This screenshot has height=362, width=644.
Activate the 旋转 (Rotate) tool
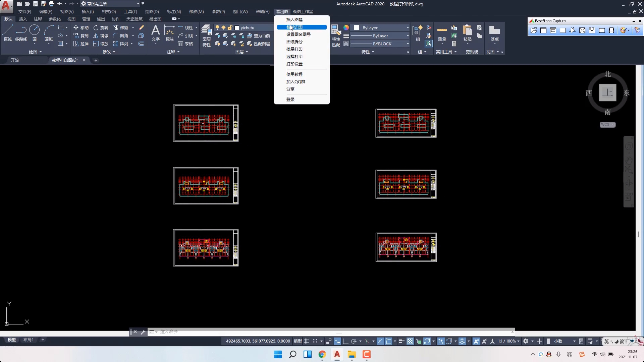101,27
